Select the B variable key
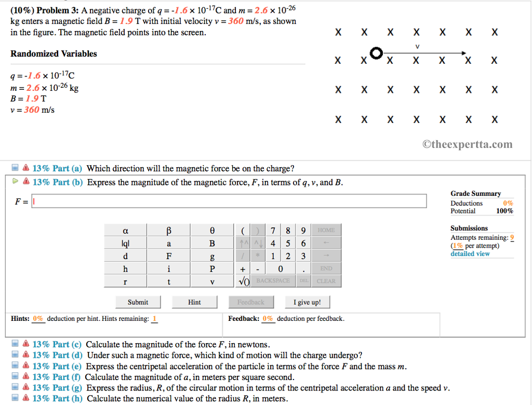The height and width of the screenshot is (405, 532). point(211,242)
